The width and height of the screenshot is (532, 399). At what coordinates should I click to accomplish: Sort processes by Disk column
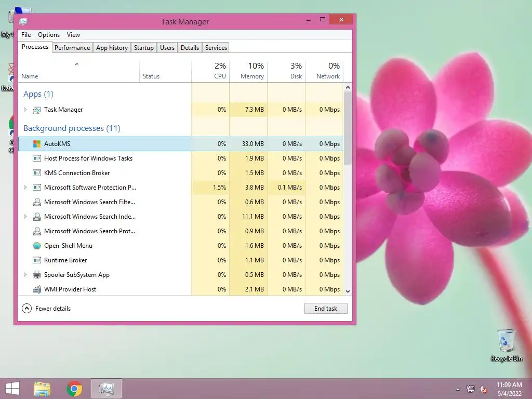(x=286, y=71)
